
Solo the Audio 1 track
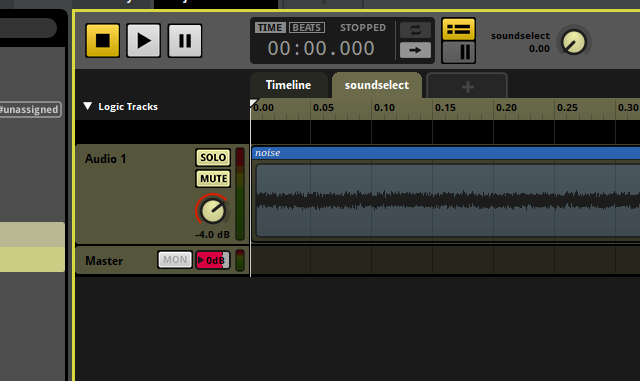[x=213, y=158]
